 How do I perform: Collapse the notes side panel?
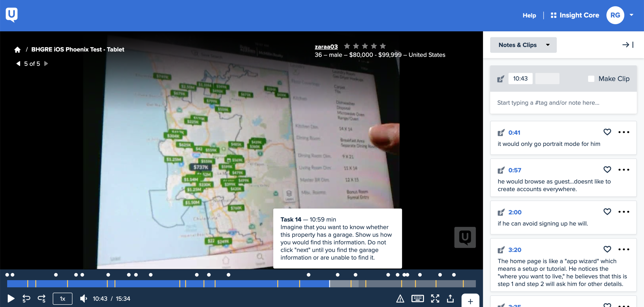coord(628,45)
